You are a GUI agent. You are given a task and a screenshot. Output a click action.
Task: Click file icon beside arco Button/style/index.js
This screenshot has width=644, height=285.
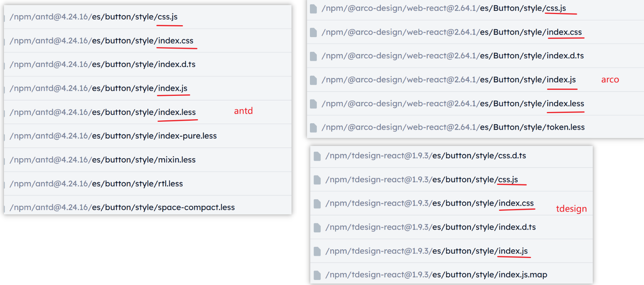pyautogui.click(x=314, y=80)
